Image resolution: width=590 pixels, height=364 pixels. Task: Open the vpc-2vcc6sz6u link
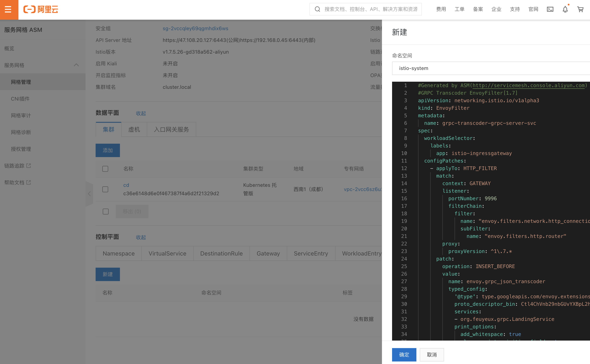(363, 189)
